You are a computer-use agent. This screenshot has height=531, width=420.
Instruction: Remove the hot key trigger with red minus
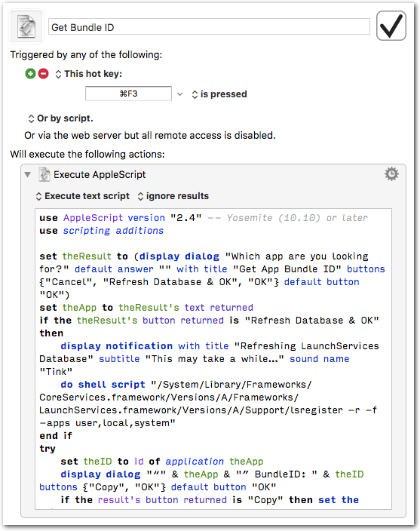(x=43, y=73)
